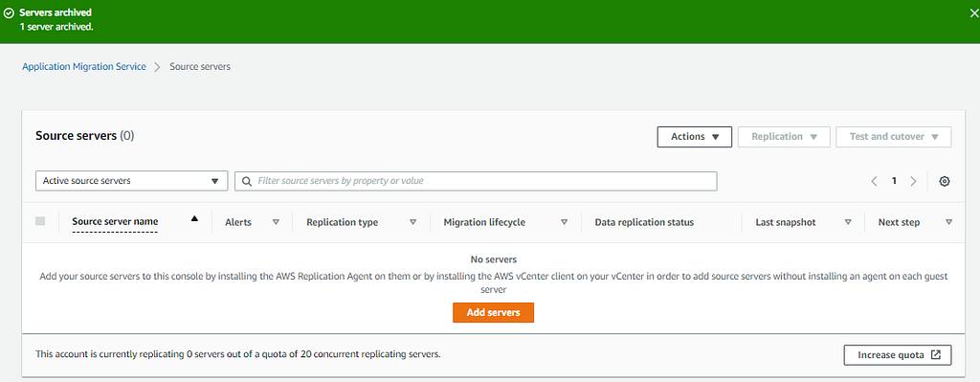Screen dimensions: 980x382
Task: Sort by Migration lifecycle column arrow
Action: [x=564, y=222]
